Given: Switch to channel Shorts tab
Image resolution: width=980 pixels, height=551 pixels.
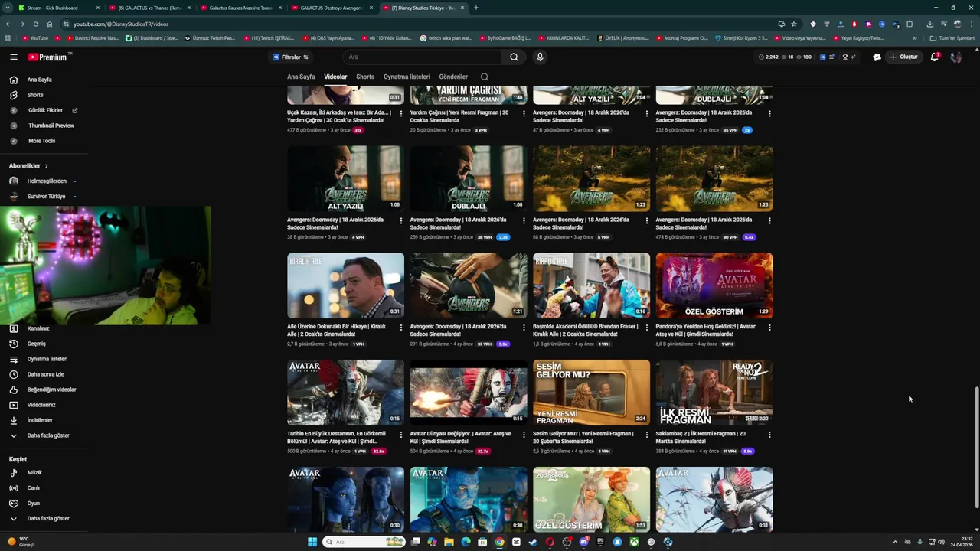Looking at the screenshot, I should [x=365, y=77].
